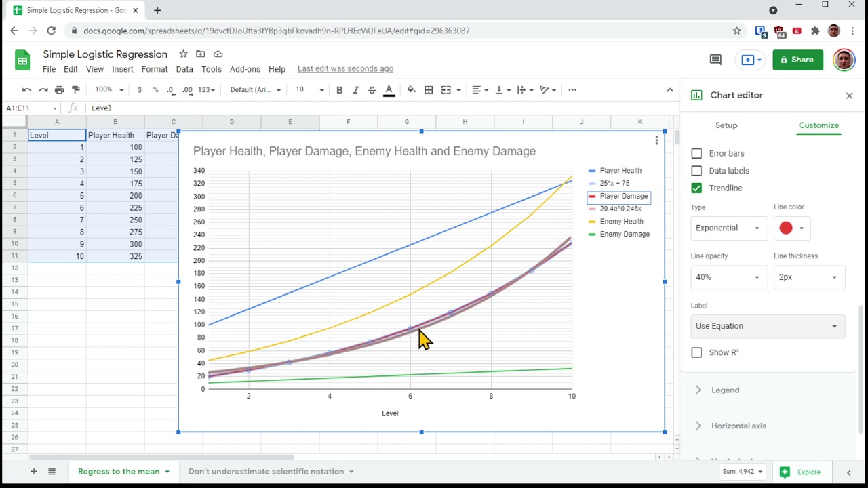Reload the page in the browser
868x488 pixels.
tap(51, 30)
